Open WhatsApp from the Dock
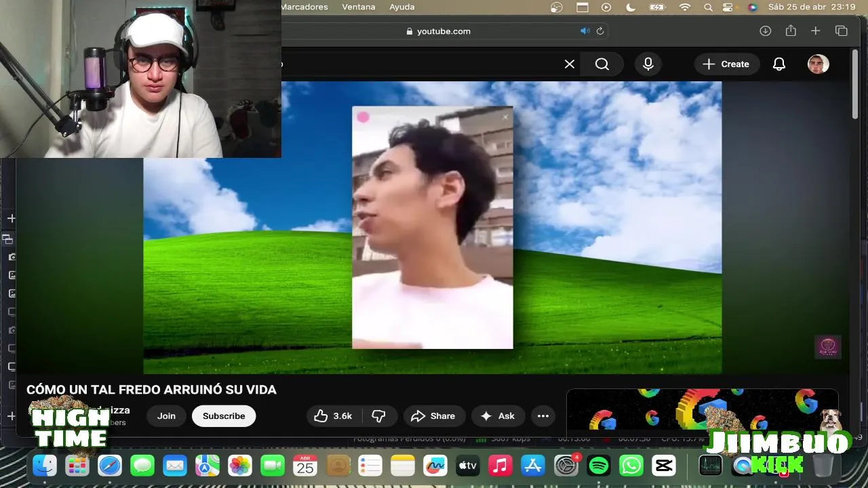The image size is (868, 488). pos(631,466)
